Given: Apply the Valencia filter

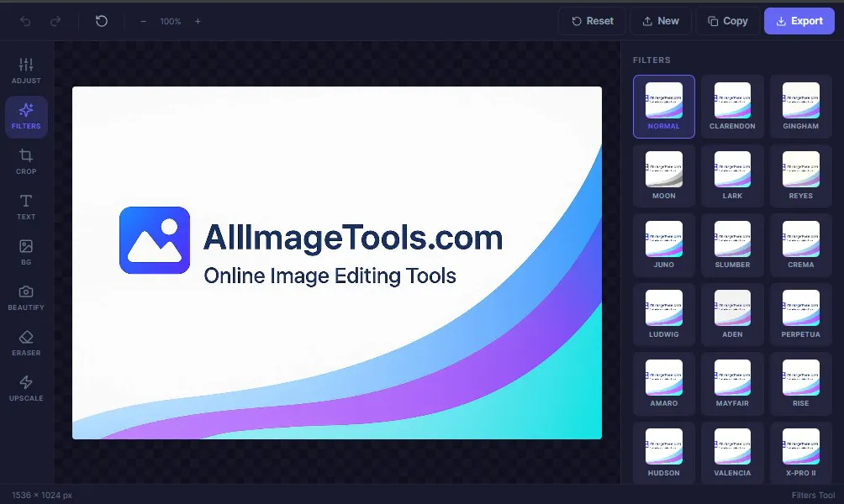Looking at the screenshot, I should 732,453.
